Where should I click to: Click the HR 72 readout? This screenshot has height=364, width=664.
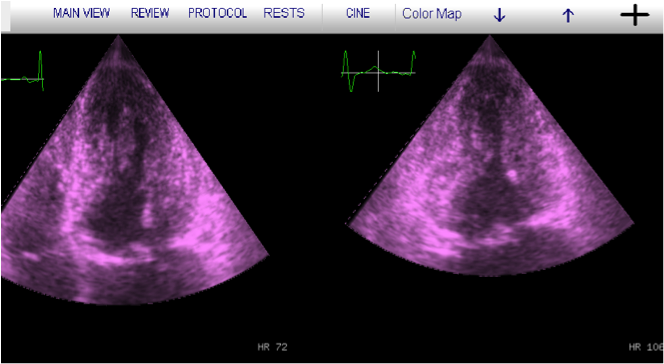272,347
